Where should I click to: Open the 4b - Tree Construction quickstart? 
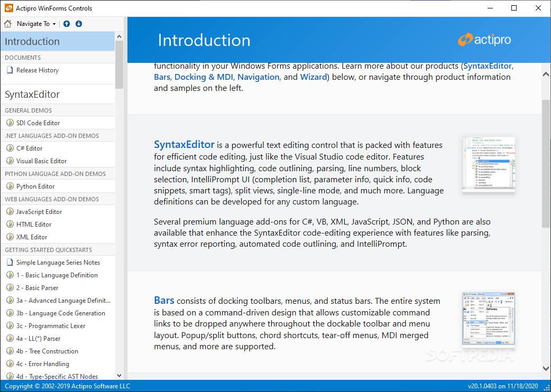[x=47, y=351]
